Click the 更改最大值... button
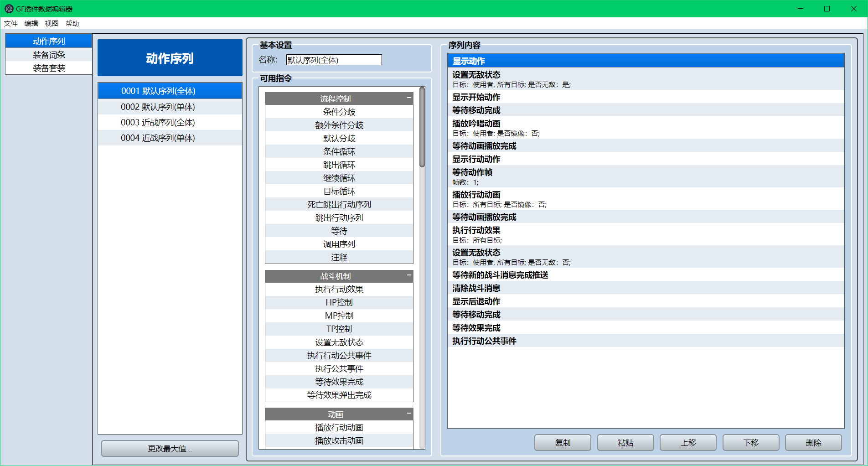This screenshot has height=466, width=868. click(170, 449)
